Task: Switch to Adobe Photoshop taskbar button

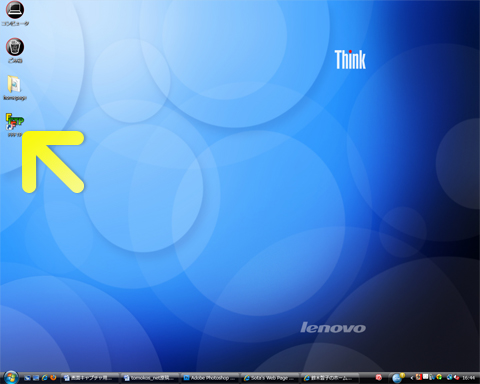Action: coord(210,378)
